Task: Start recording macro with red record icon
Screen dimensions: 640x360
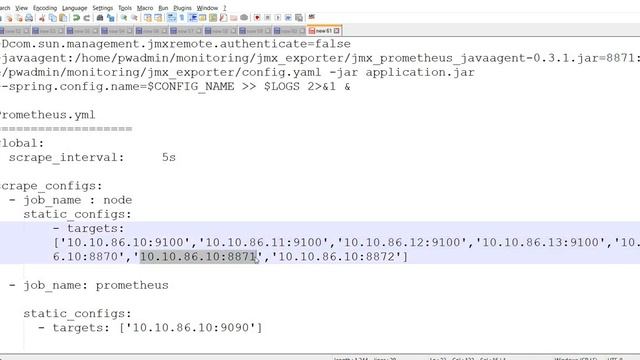Action: 257,18
